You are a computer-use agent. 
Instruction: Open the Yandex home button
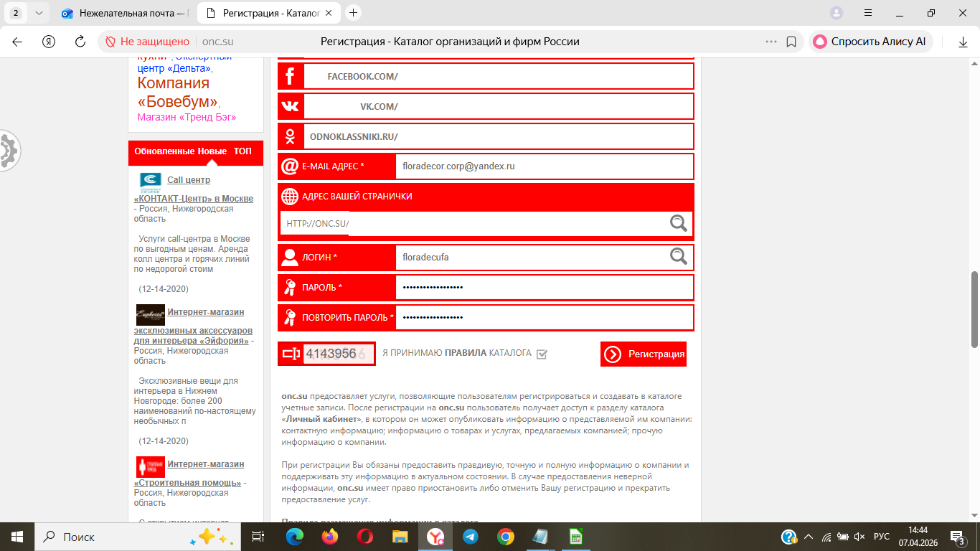(x=49, y=42)
